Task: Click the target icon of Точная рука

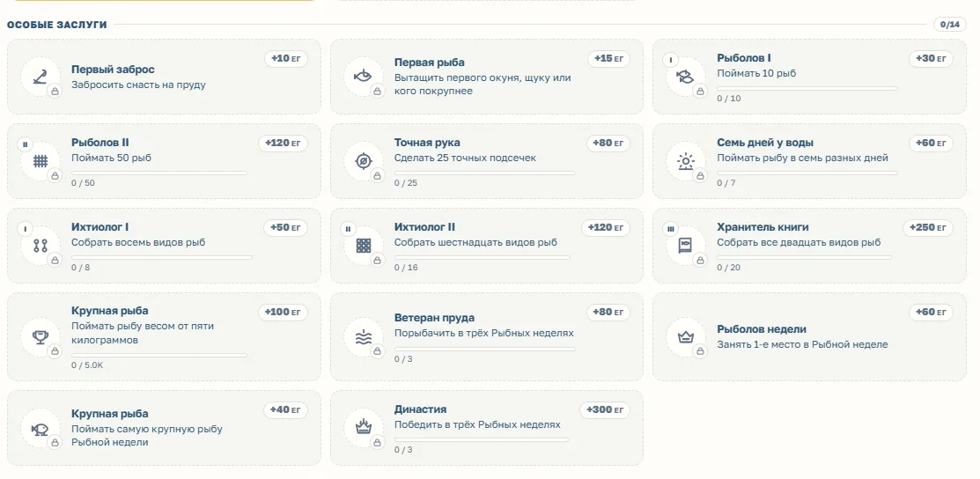Action: (363, 161)
